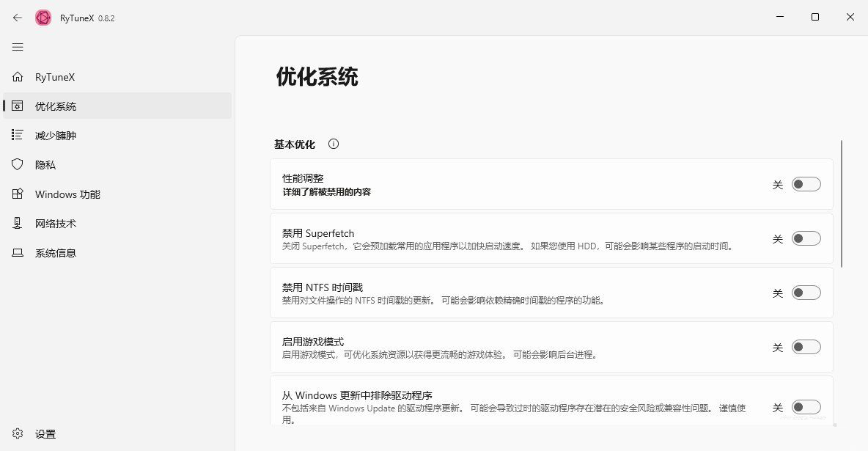The width and height of the screenshot is (868, 451).
Task: Click the laptop icon for 系统信息
Action: click(x=18, y=253)
